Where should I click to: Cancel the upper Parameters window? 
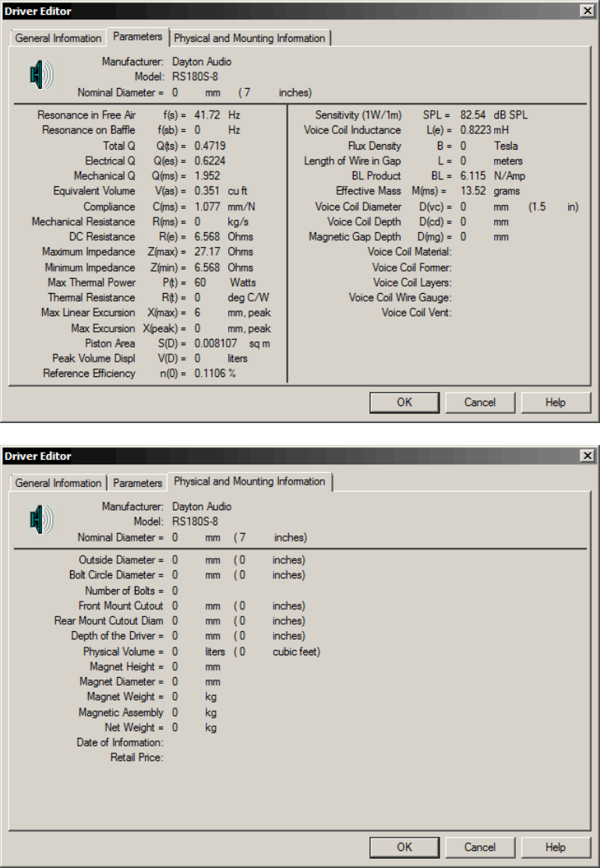480,403
